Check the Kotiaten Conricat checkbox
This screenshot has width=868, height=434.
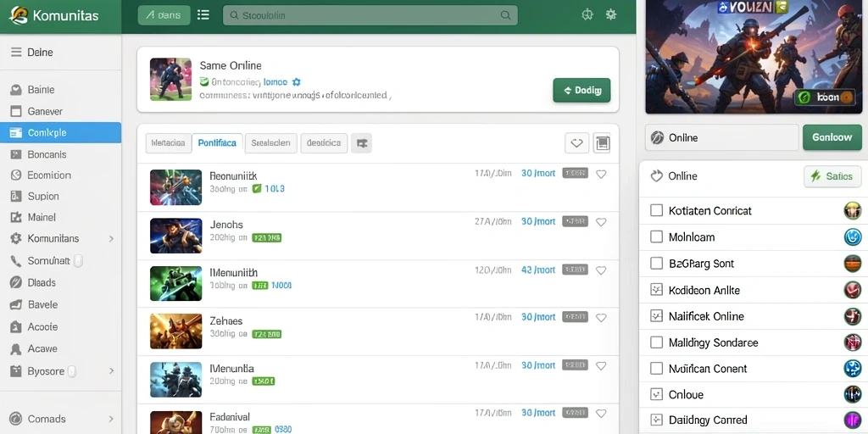pyautogui.click(x=657, y=210)
